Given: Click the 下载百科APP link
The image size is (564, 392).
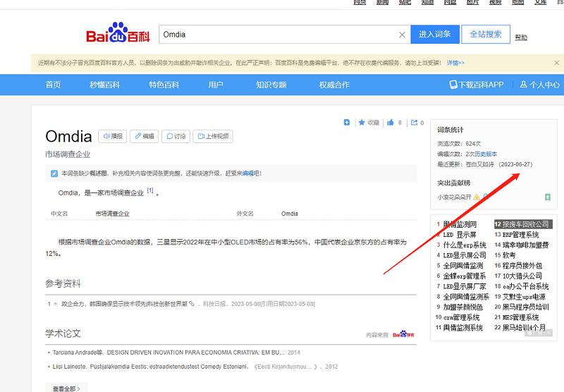Looking at the screenshot, I should click(477, 85).
